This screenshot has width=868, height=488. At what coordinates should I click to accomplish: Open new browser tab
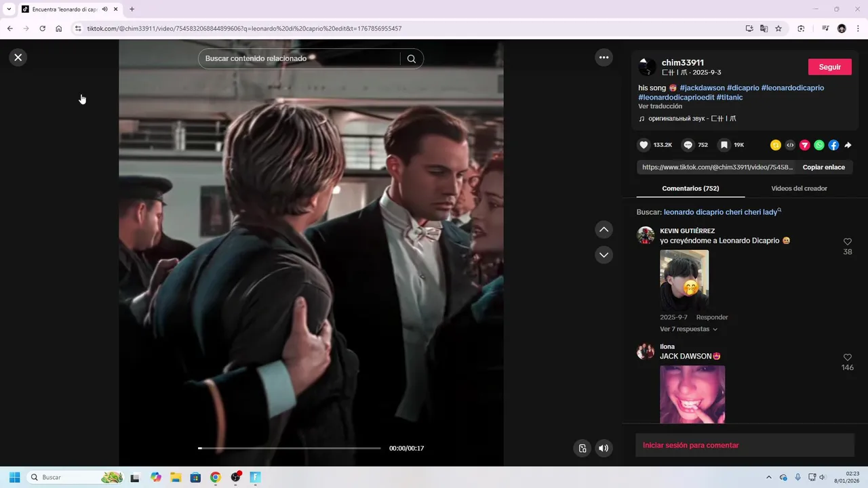point(132,9)
